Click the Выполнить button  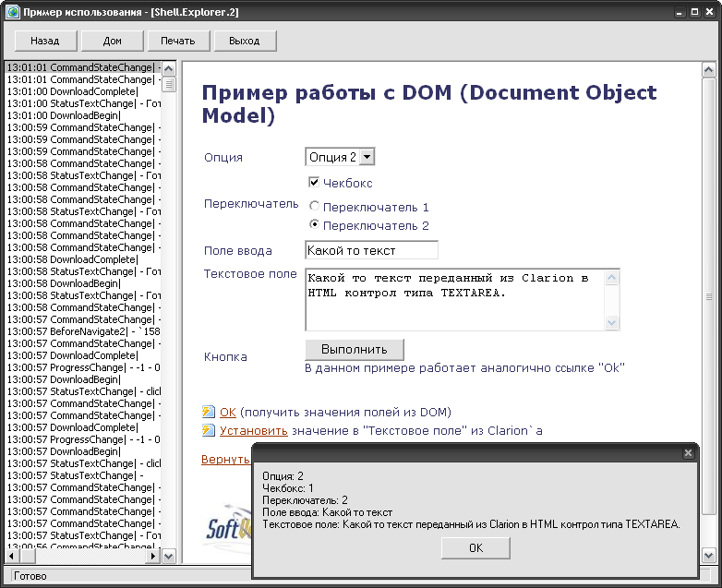(355, 350)
